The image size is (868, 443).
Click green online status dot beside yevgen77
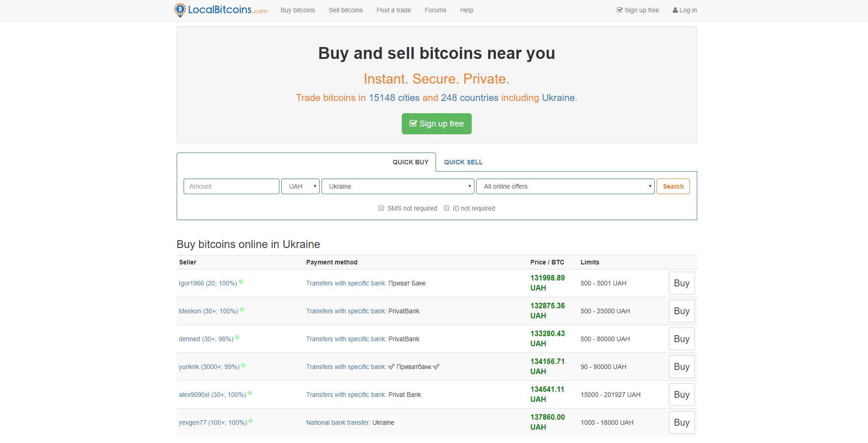point(251,421)
